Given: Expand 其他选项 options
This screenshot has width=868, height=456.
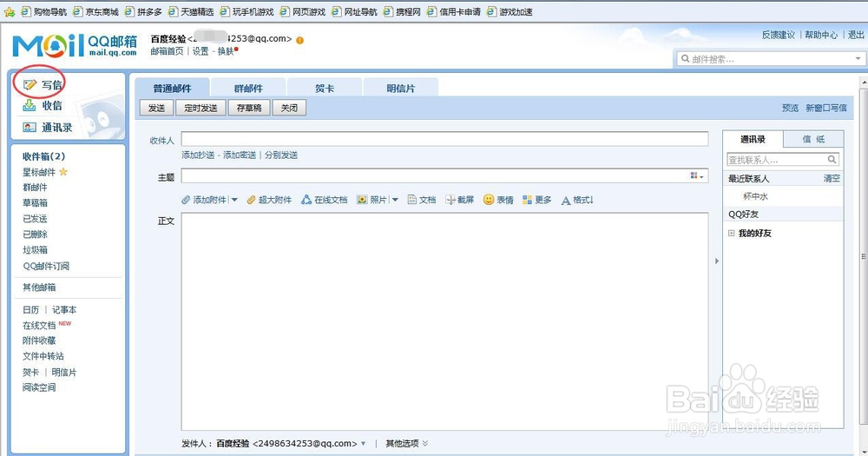Looking at the screenshot, I should pos(406,443).
